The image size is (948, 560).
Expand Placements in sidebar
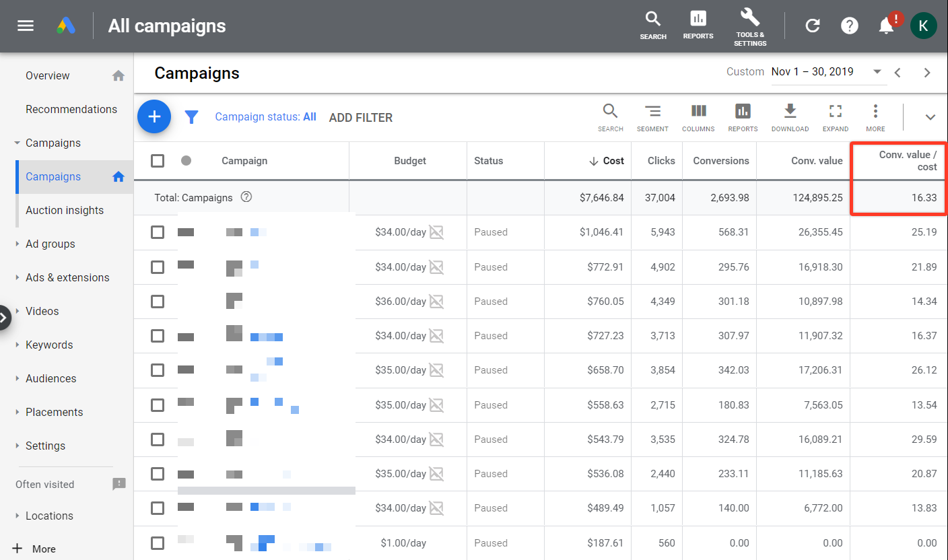(x=17, y=412)
